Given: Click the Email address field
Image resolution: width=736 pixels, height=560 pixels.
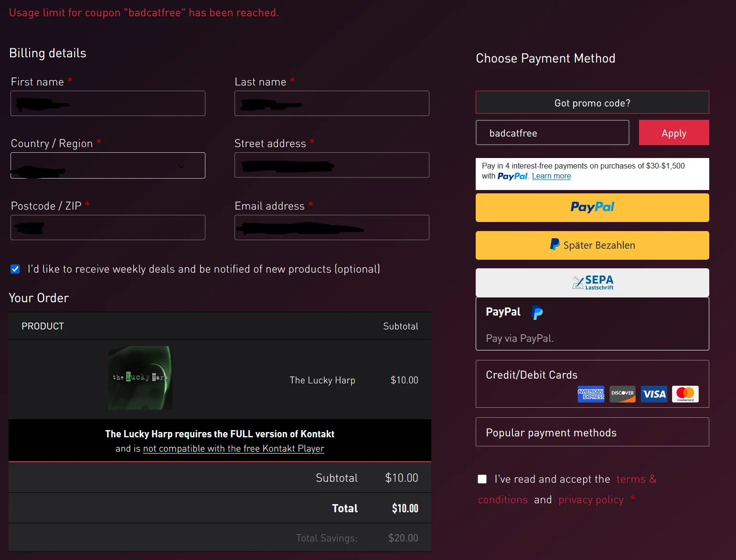Looking at the screenshot, I should tap(332, 228).
